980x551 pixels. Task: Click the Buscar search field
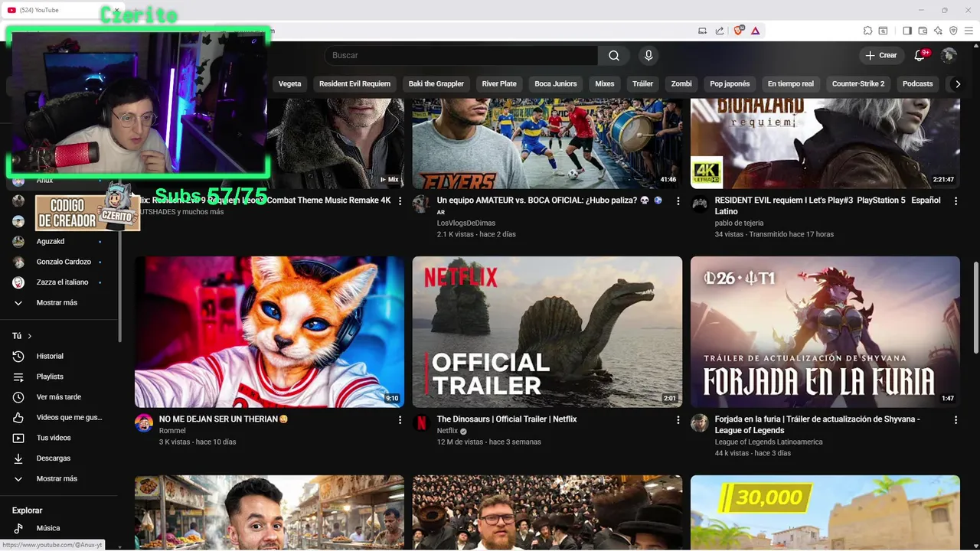click(462, 55)
